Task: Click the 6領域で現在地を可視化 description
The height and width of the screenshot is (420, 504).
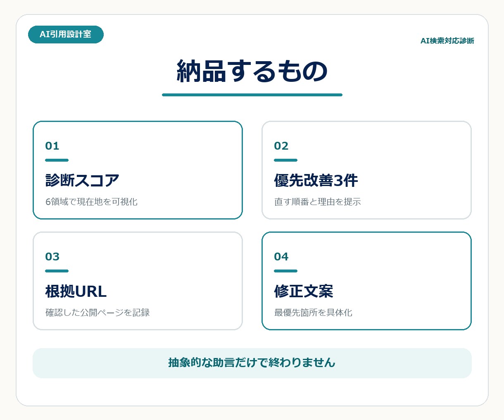Action: coord(91,202)
